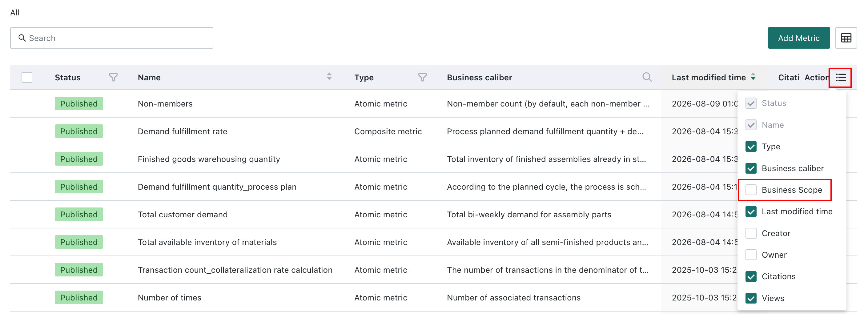Click the Status column header
The height and width of the screenshot is (314, 868).
pos(67,78)
